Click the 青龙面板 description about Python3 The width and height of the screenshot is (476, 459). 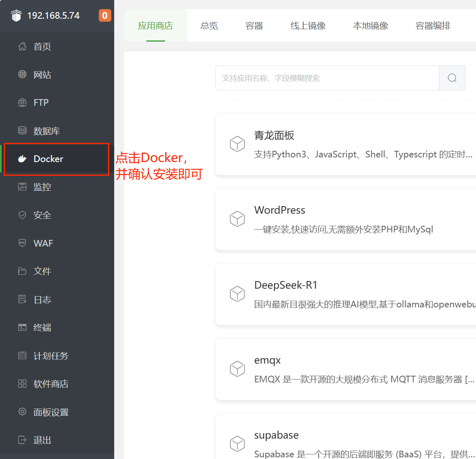click(363, 154)
